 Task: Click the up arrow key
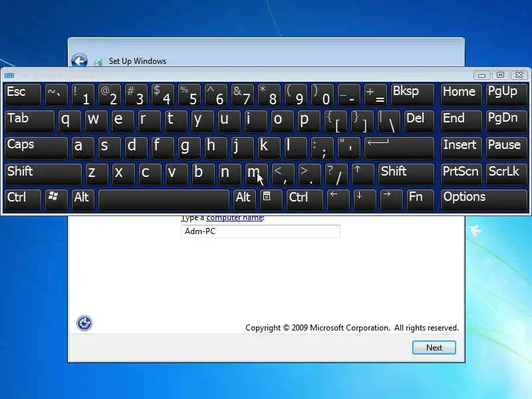pyautogui.click(x=362, y=174)
